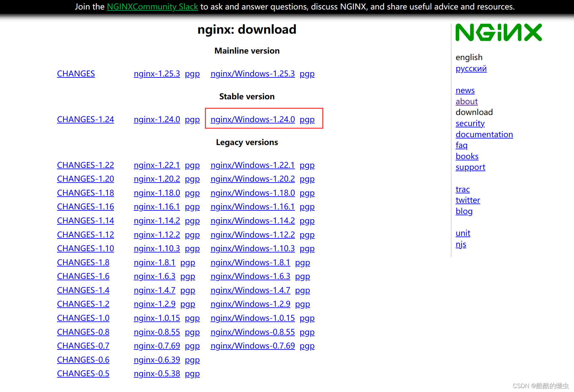574x392 pixels.
Task: Download nginx/Windows-1.12.2
Action: coord(253,235)
